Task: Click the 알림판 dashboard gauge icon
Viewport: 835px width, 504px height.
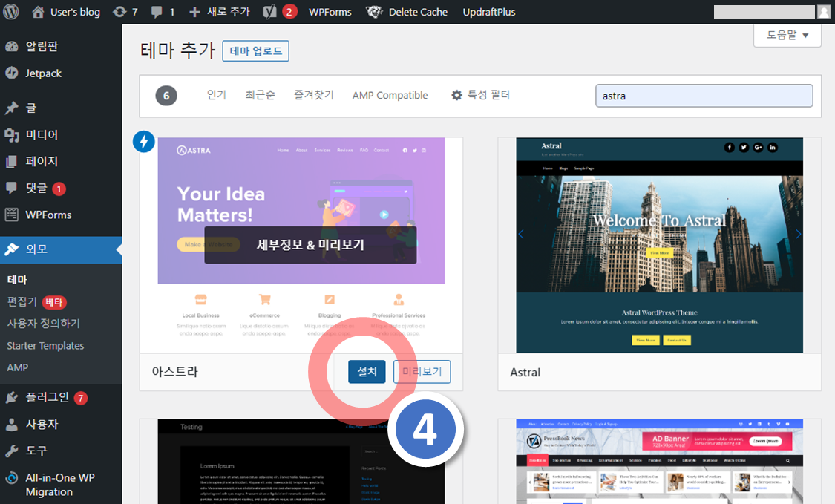Action: [12, 46]
